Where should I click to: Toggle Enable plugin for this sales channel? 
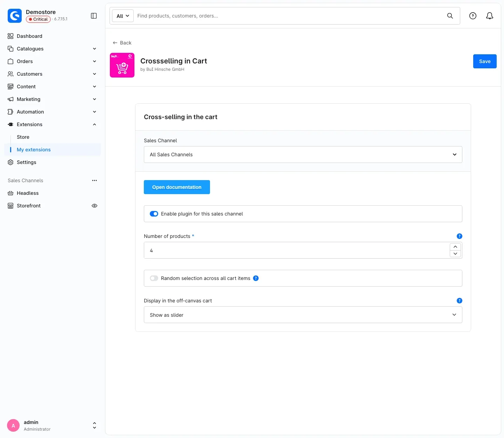pos(154,214)
